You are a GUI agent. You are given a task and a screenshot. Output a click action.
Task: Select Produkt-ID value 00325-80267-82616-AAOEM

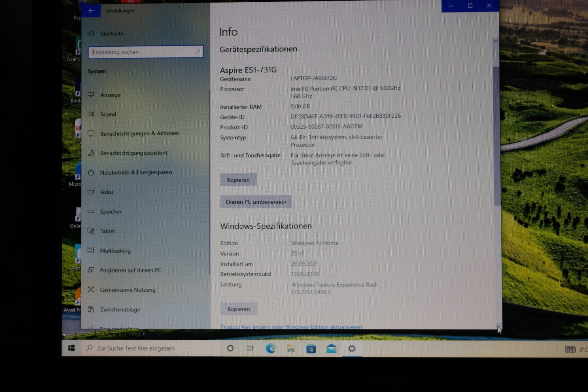coord(326,126)
